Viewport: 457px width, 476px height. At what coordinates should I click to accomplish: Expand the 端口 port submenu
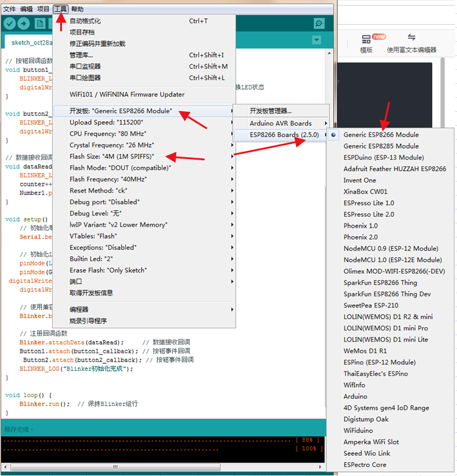tap(145, 282)
